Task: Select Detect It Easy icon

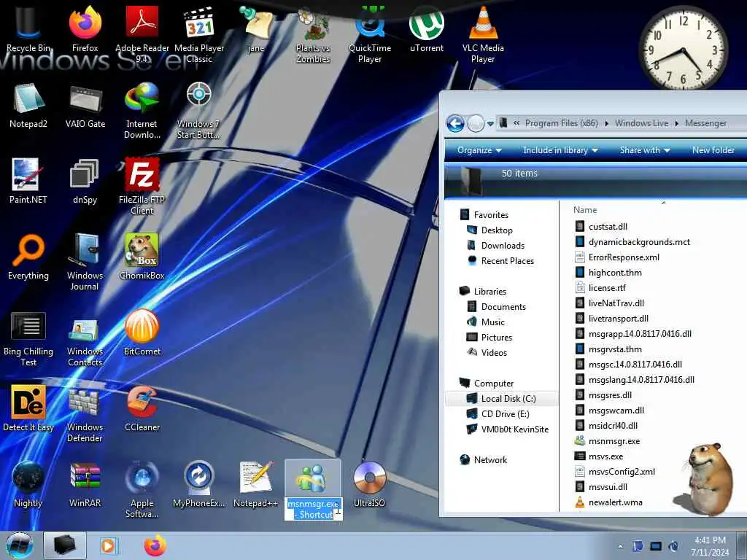Action: (x=28, y=408)
